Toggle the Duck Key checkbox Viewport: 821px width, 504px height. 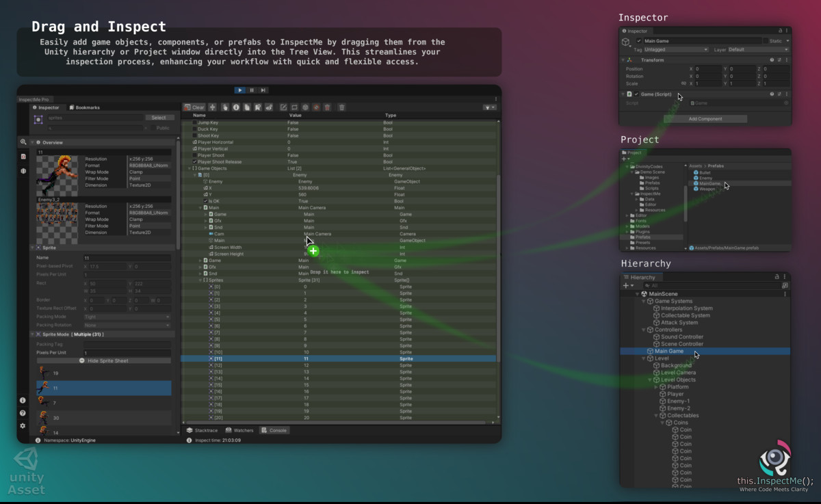tap(194, 129)
